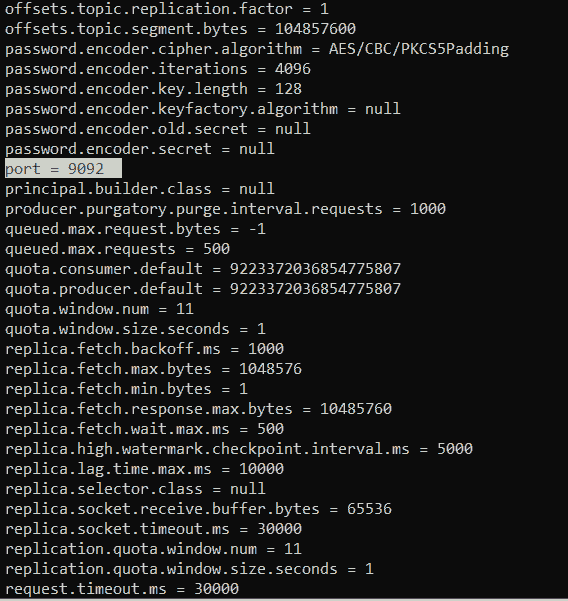Click the replica.high.watermark.checkpoint.interval.ms line
Image resolution: width=568 pixels, height=601 pixels.
[239, 449]
